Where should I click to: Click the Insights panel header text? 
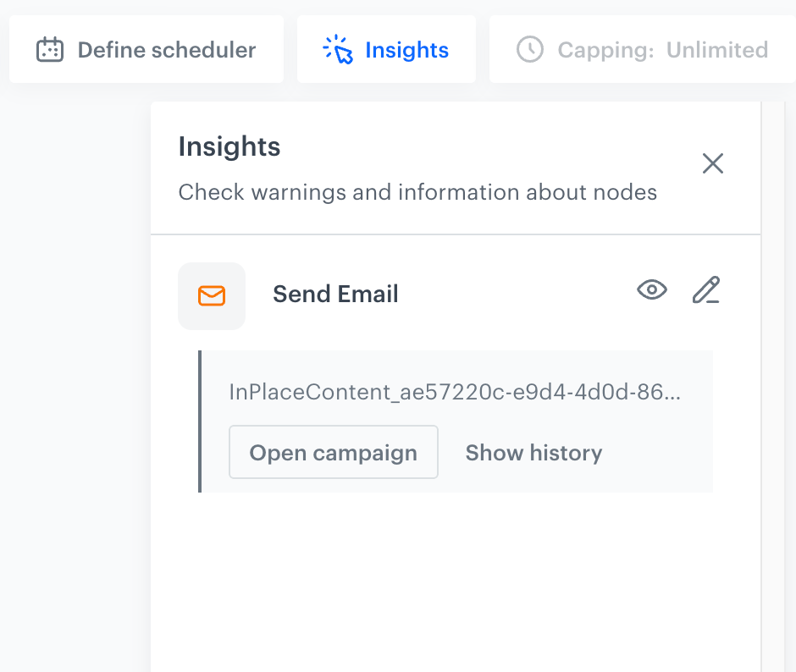[x=229, y=146]
